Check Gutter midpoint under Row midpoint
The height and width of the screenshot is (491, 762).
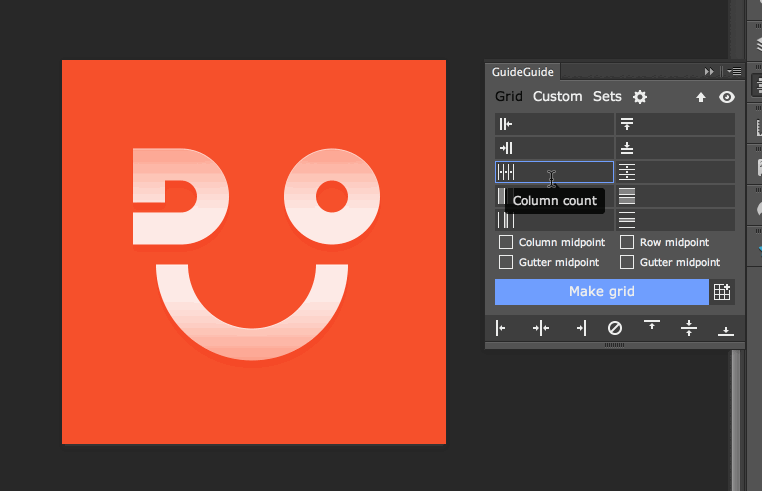(627, 262)
